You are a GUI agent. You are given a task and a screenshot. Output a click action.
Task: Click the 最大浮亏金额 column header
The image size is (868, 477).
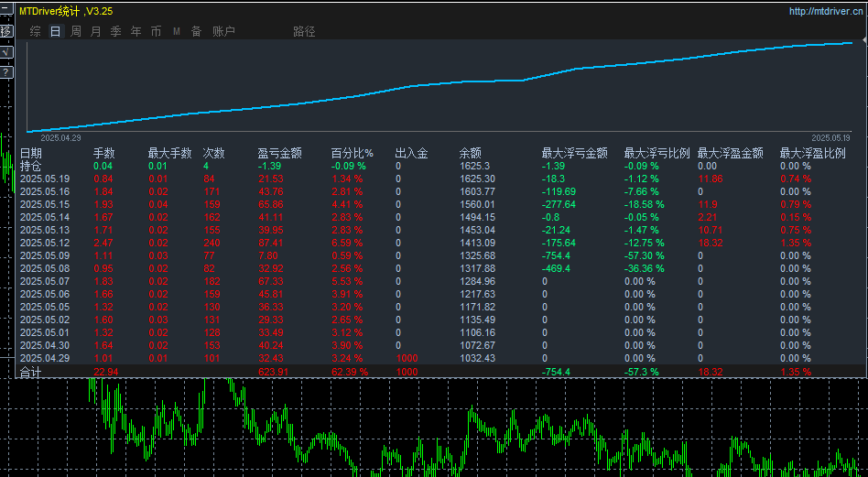(575, 153)
